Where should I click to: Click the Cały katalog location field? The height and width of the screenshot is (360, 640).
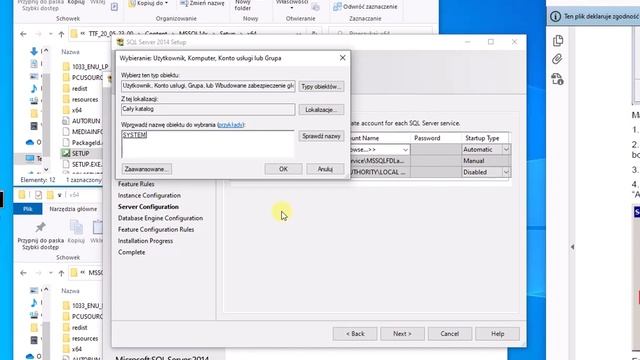pos(208,109)
